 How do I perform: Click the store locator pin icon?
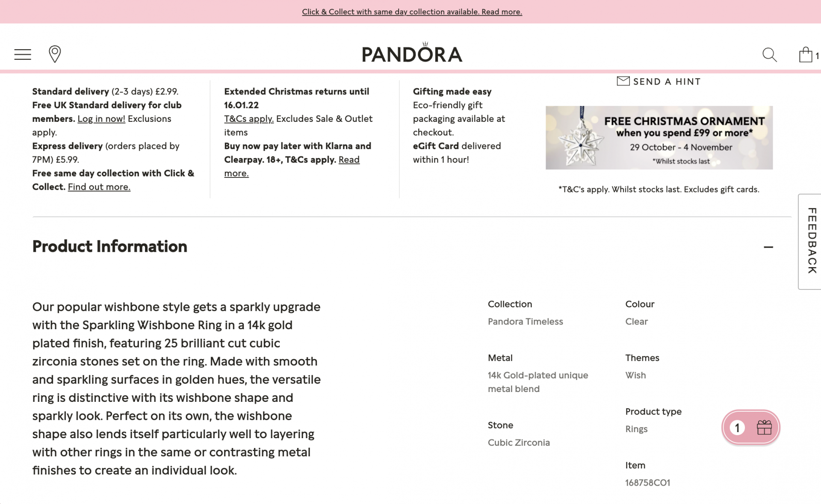55,54
